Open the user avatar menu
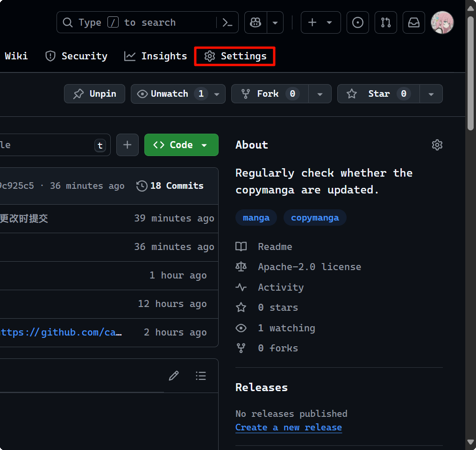This screenshot has width=476, height=450. pos(442,22)
